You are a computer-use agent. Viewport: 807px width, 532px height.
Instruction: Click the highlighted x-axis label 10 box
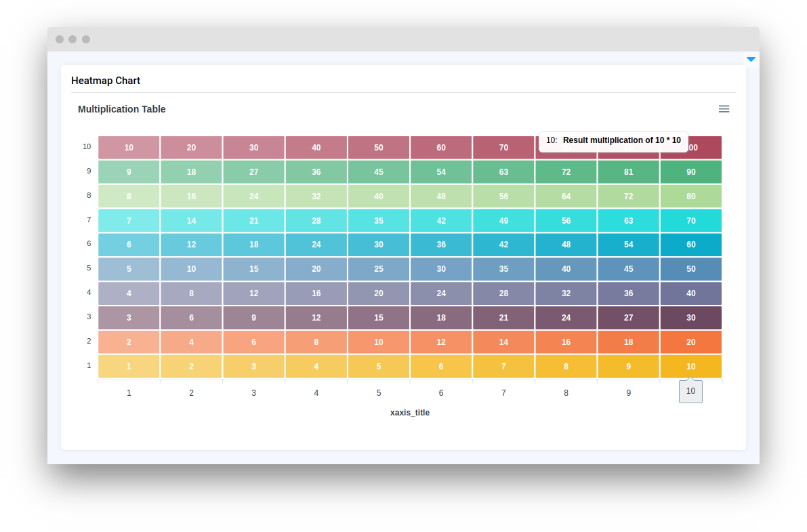pyautogui.click(x=690, y=391)
